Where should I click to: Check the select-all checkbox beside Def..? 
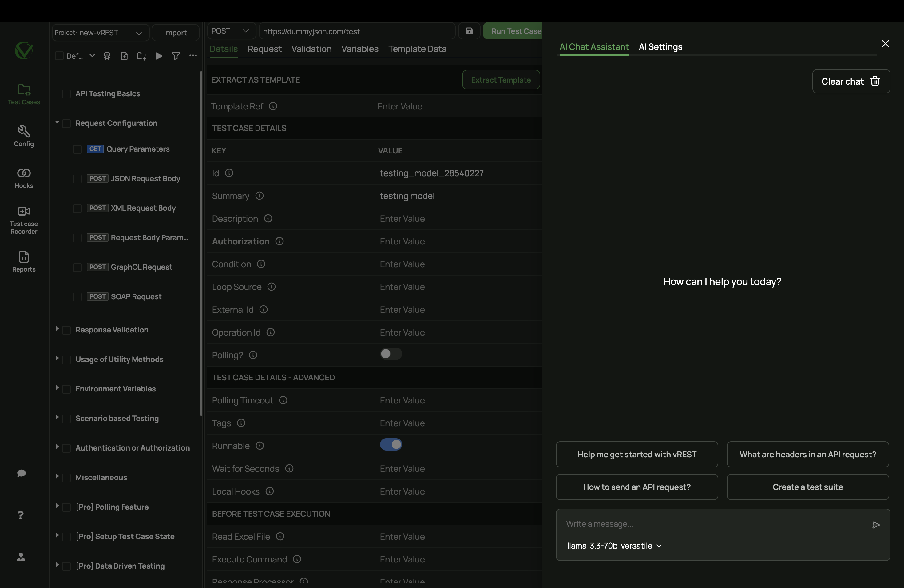click(x=59, y=56)
